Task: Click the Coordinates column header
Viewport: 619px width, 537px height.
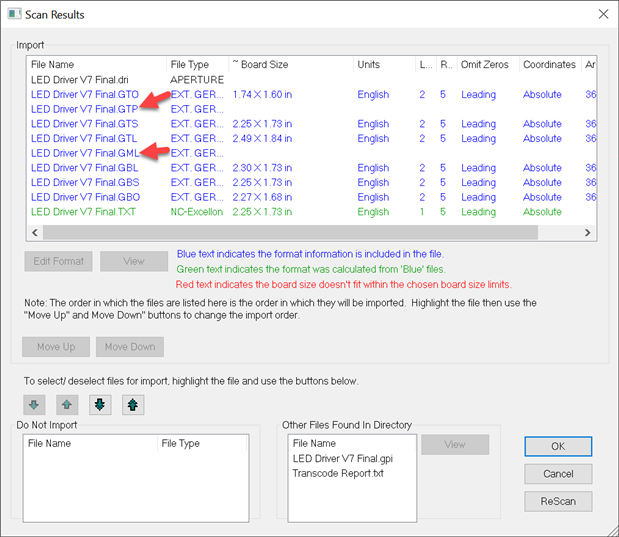Action: 550,64
